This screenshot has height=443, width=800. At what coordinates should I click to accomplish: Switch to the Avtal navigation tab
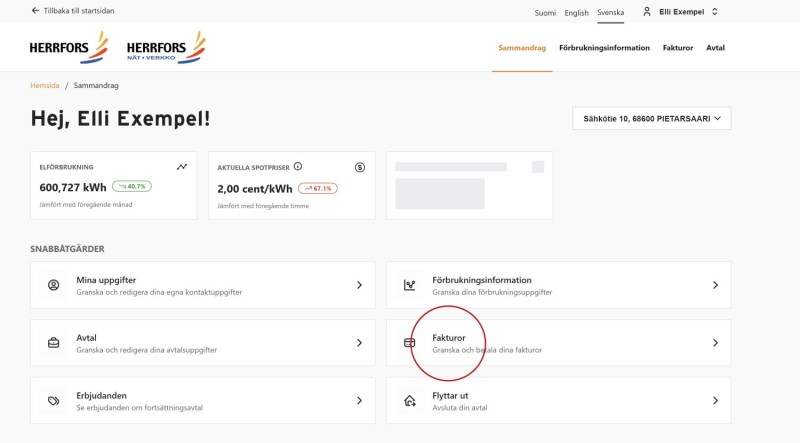[x=715, y=47]
